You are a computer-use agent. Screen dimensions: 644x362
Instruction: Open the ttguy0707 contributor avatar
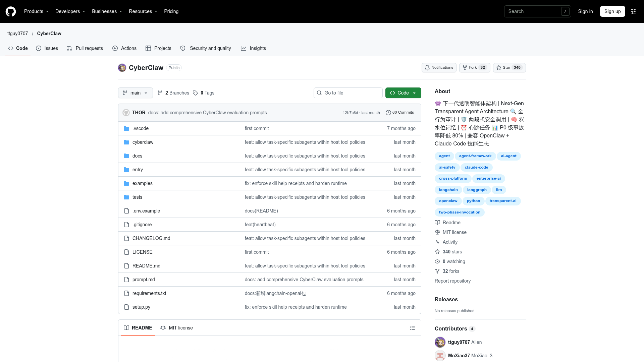[x=440, y=342]
